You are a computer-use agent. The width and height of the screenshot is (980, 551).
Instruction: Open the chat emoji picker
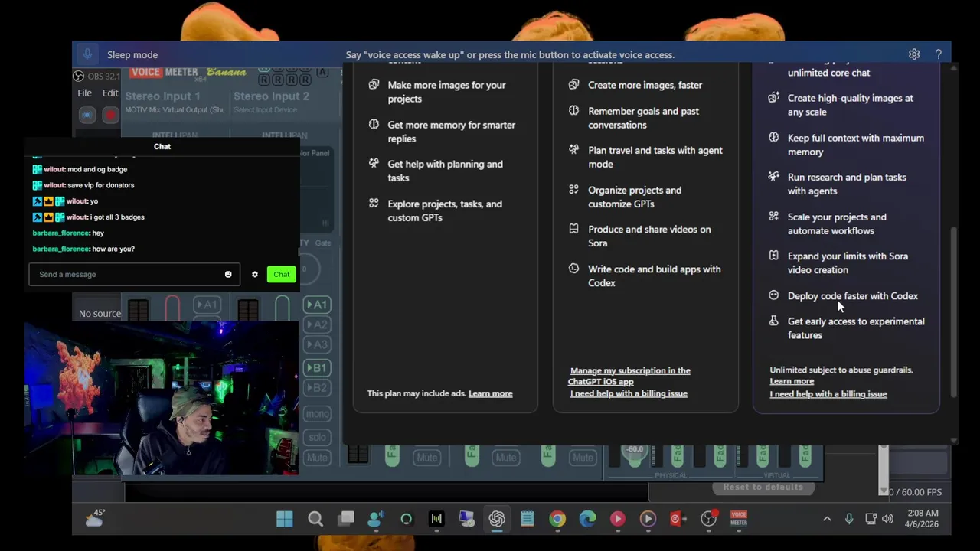click(228, 274)
